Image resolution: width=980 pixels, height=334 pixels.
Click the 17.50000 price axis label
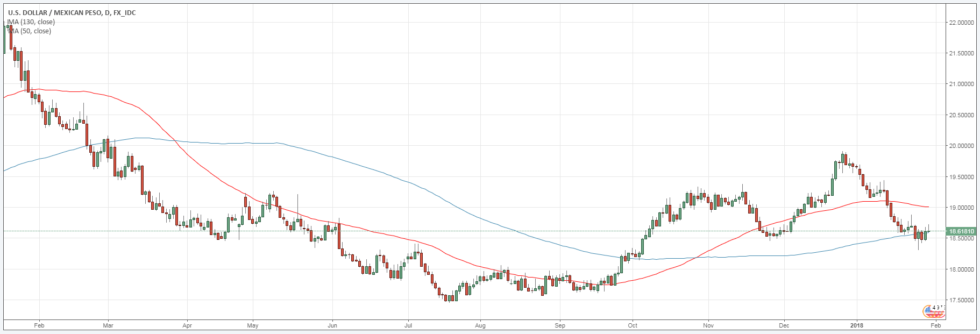tap(962, 300)
